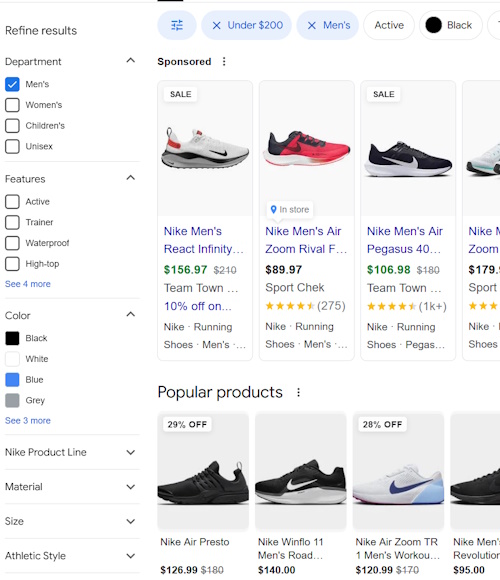Click See 3 more colors link

tap(28, 421)
